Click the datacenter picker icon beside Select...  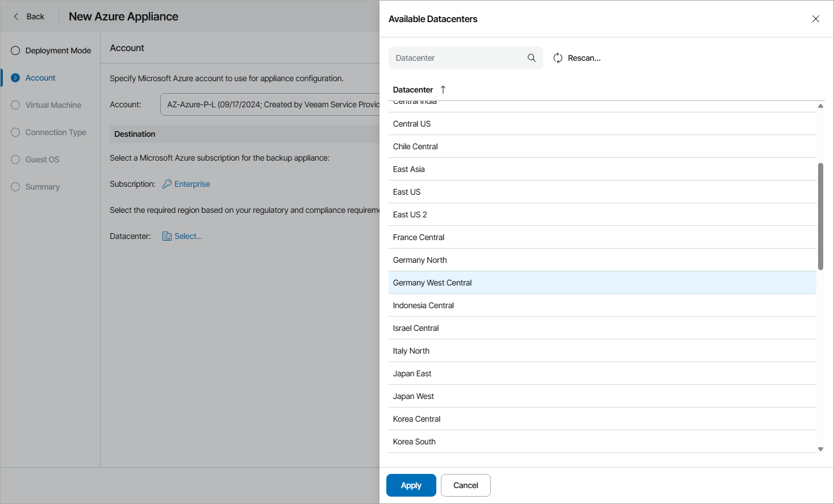tap(165, 236)
